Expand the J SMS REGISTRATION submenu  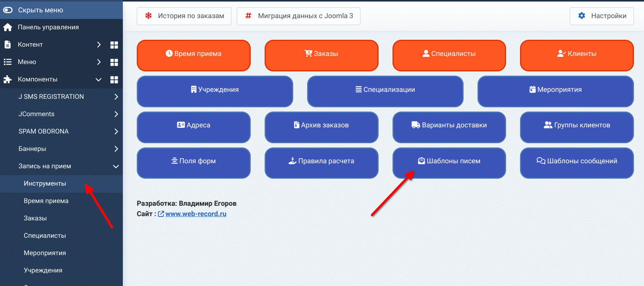[x=116, y=97]
